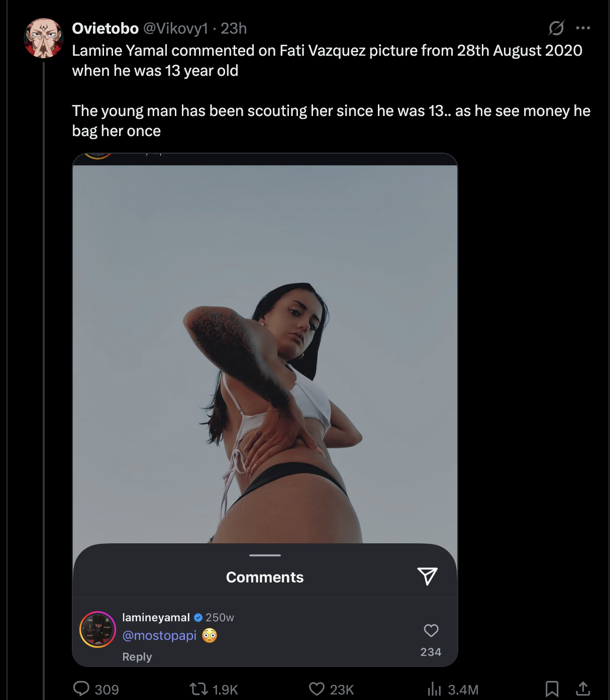Reply to the post with 309 comments

[x=96, y=689]
